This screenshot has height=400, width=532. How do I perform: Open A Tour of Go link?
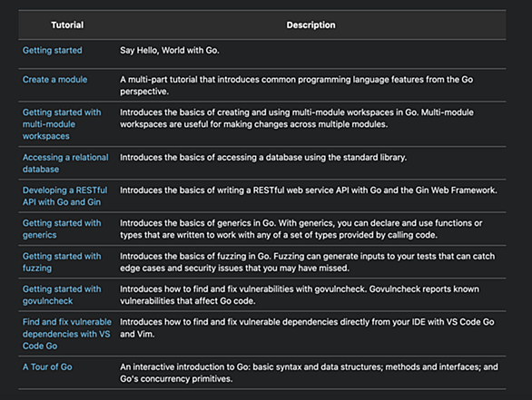47,366
